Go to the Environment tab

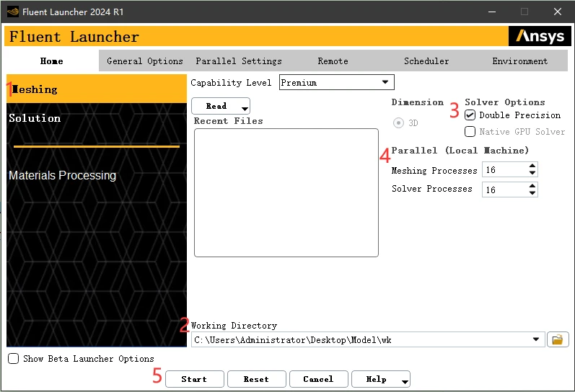(519, 61)
